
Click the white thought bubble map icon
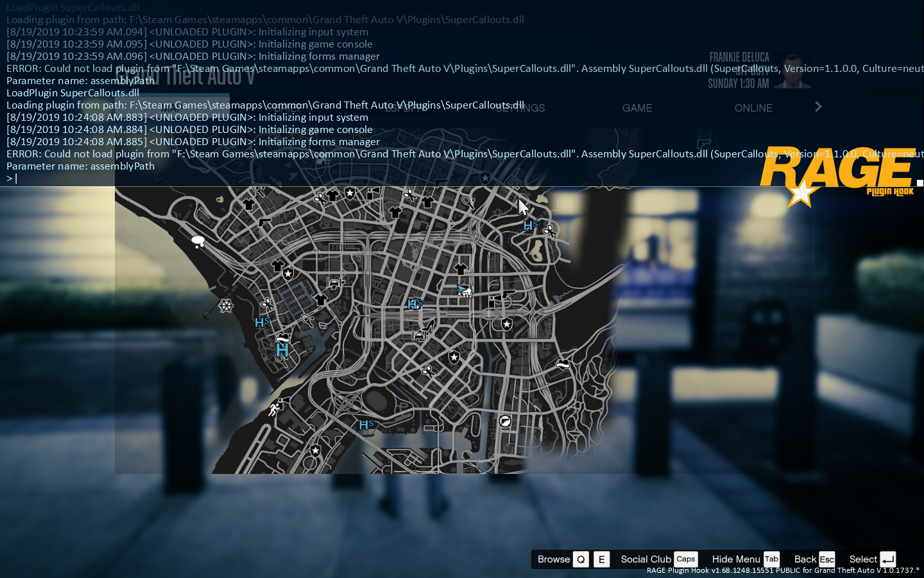[x=198, y=241]
